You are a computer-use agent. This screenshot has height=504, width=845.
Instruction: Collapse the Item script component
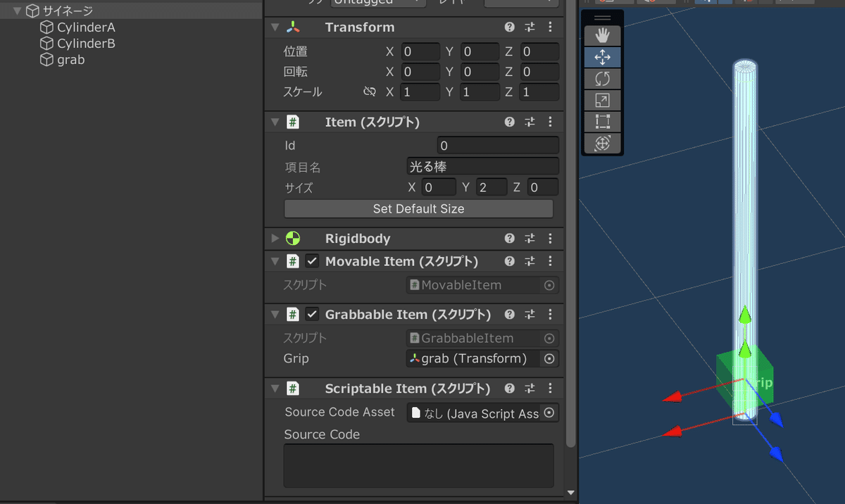(x=275, y=122)
